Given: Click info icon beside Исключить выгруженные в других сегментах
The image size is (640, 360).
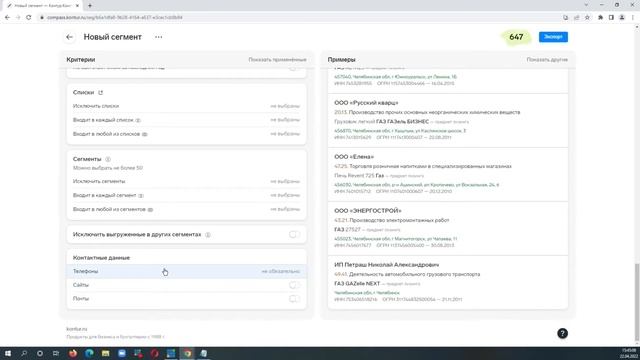Looking at the screenshot, I should pos(208,235).
